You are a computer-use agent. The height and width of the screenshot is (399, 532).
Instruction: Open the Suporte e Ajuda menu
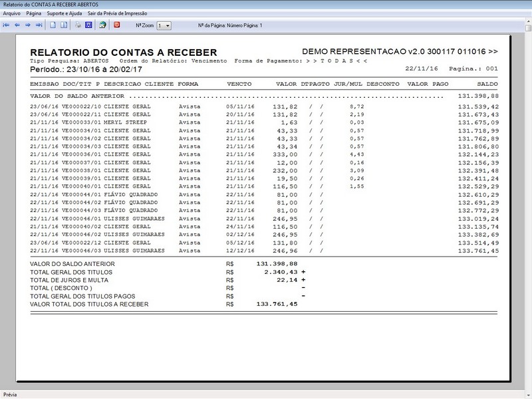65,13
